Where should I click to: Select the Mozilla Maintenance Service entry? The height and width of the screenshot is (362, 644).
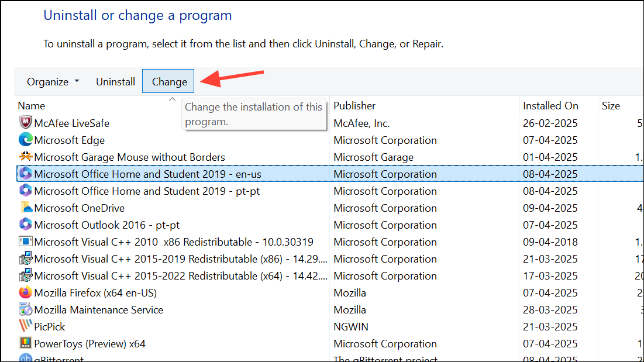pyautogui.click(x=98, y=309)
